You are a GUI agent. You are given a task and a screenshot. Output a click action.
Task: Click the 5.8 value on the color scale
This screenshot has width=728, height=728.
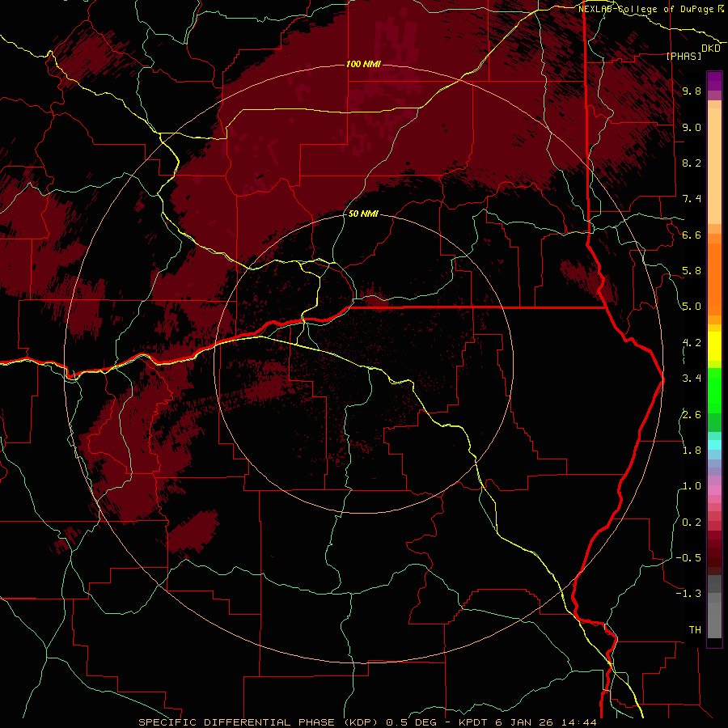click(692, 271)
